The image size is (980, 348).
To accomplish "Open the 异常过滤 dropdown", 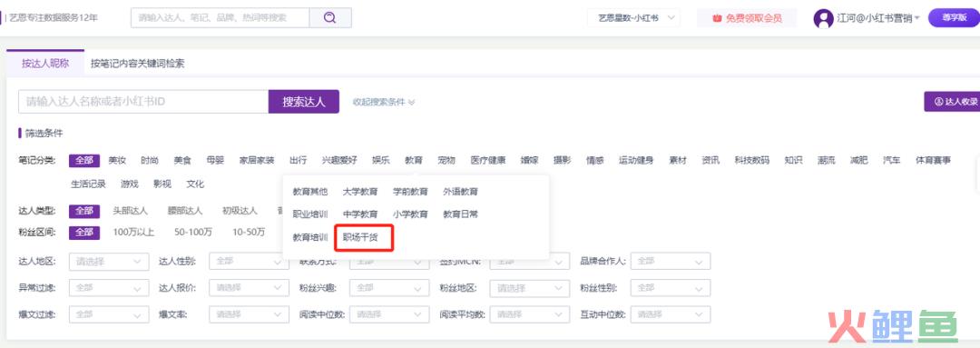I will (109, 289).
